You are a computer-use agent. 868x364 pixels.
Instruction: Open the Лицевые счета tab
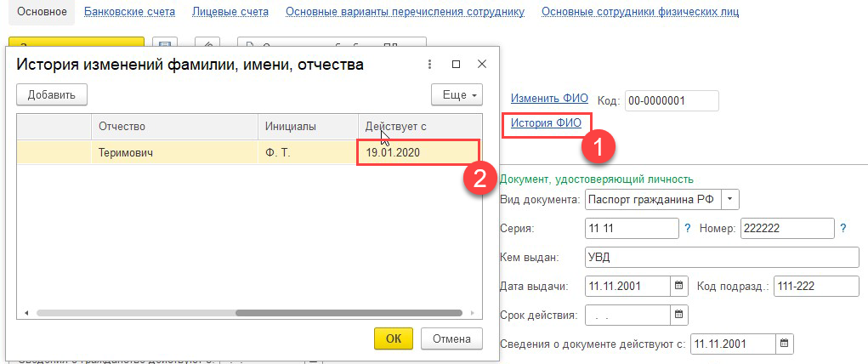[x=230, y=12]
